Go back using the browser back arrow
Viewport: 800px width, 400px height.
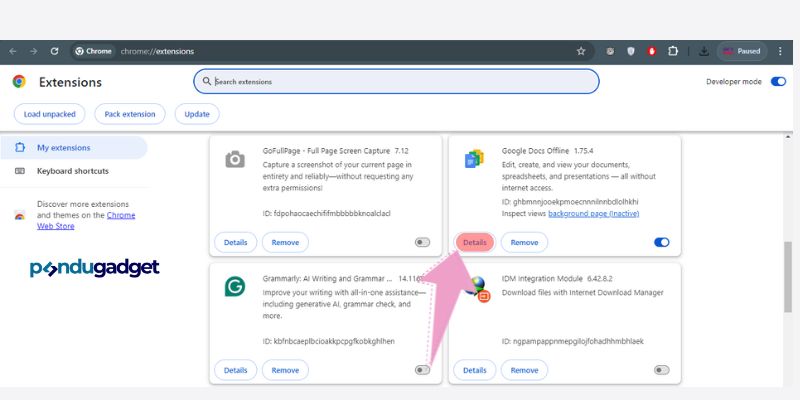(x=13, y=51)
